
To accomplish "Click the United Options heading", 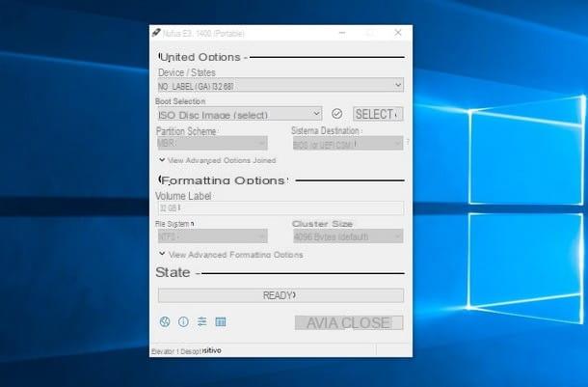I will [200, 57].
